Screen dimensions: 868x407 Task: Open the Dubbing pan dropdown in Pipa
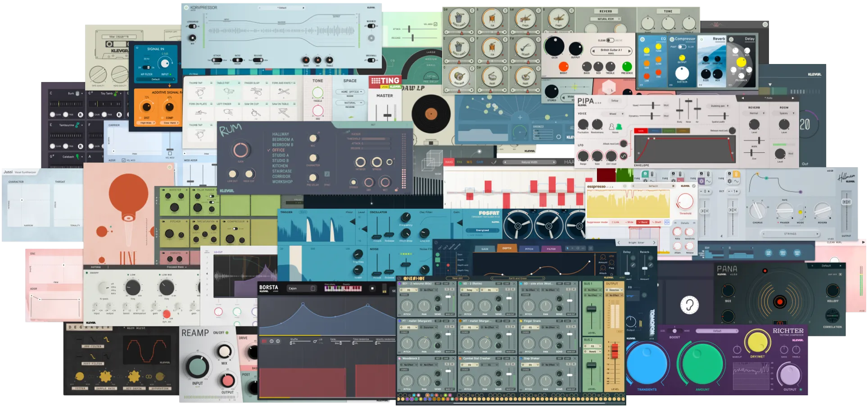coord(718,106)
